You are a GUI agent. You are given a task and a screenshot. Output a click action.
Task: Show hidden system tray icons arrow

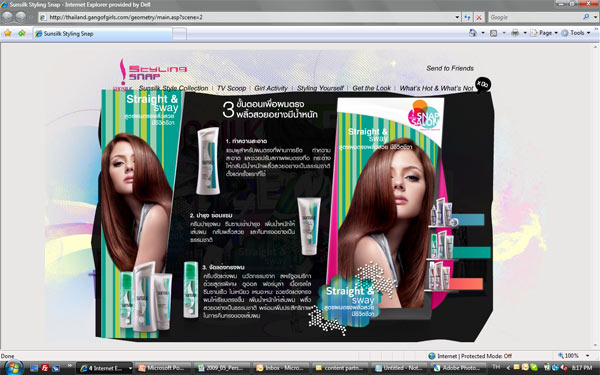pos(508,368)
